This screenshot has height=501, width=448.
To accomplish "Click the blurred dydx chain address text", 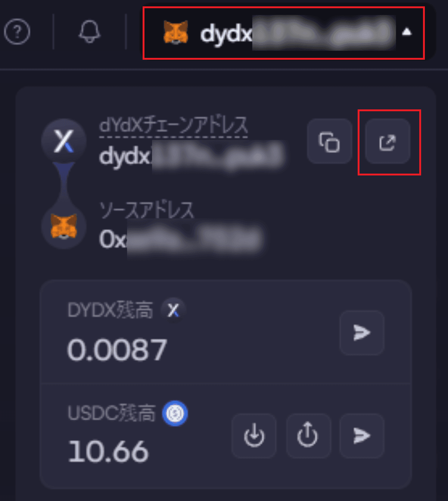I will click(x=191, y=156).
